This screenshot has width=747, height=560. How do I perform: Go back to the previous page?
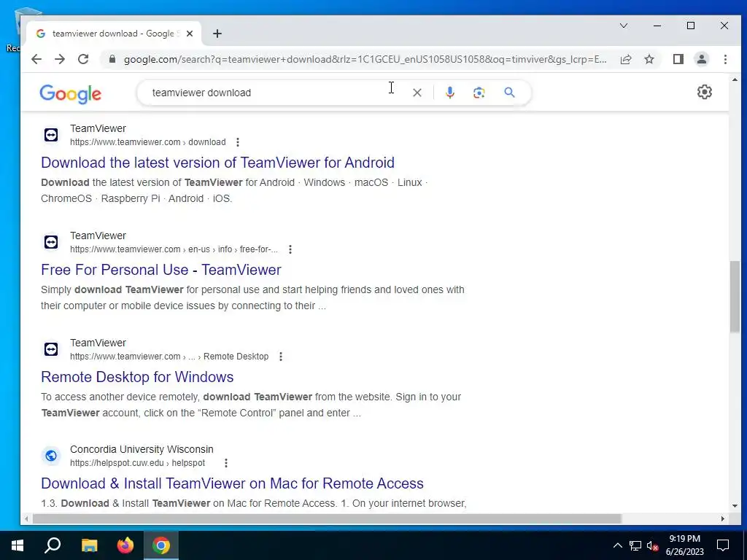tap(36, 59)
